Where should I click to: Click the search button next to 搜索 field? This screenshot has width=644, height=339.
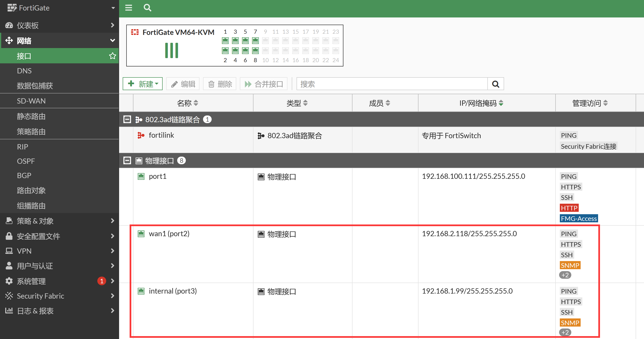point(495,84)
